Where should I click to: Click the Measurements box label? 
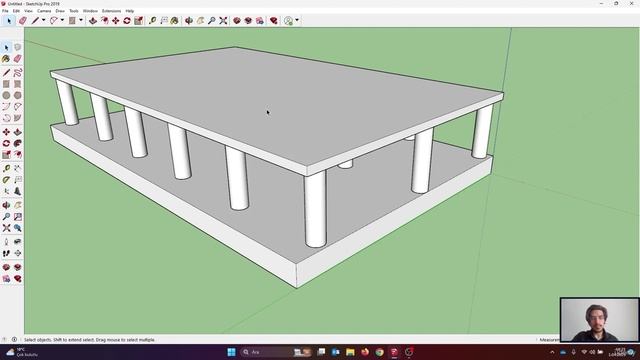click(x=549, y=340)
